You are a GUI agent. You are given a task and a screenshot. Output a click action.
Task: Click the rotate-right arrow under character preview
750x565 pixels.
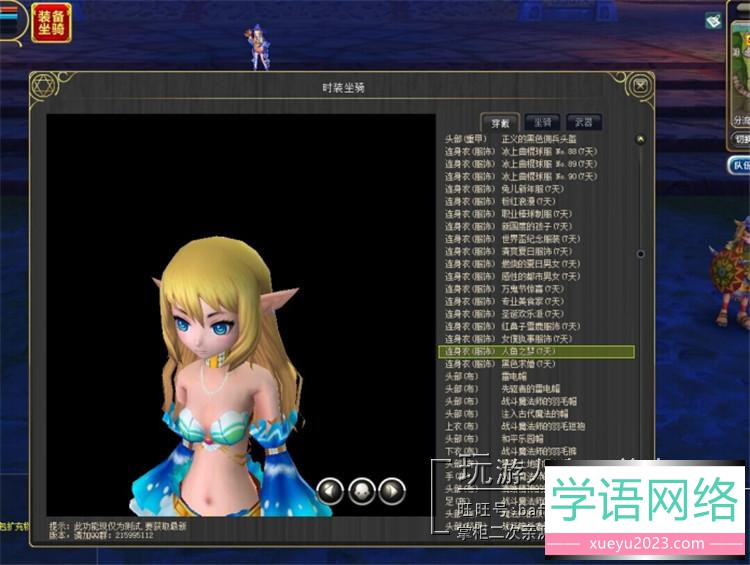pos(392,490)
